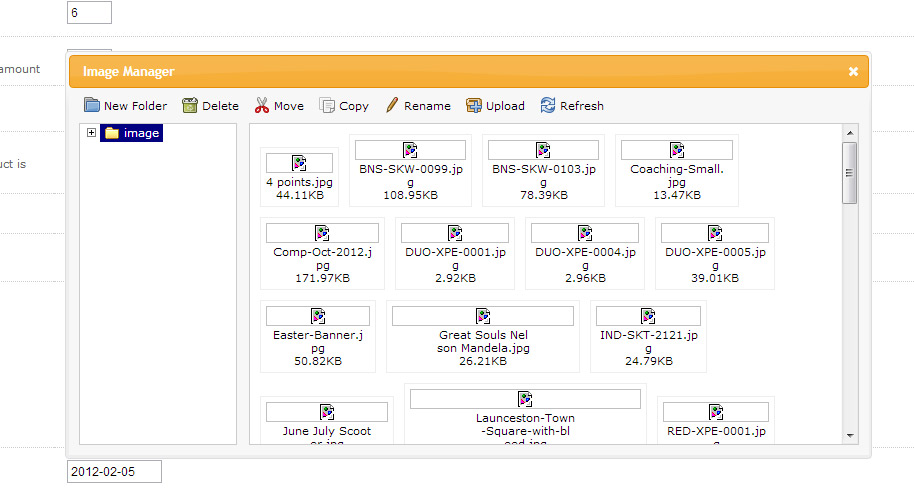914x492 pixels.
Task: Click the Upload label in toolbar
Action: pos(505,107)
